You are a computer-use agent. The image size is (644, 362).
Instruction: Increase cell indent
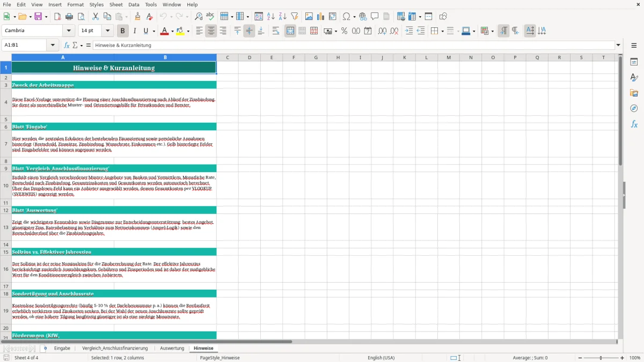[409, 31]
